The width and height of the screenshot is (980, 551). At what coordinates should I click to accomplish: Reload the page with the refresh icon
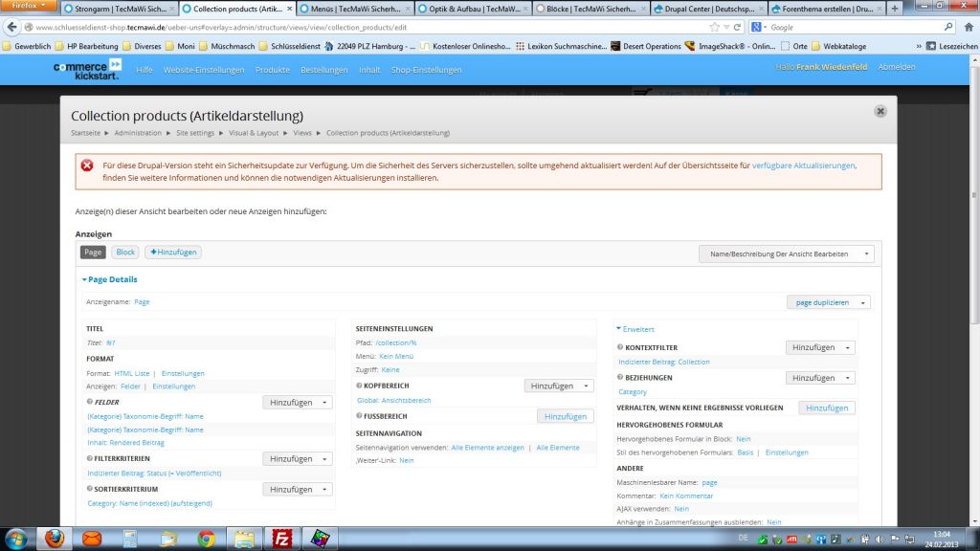738,27
